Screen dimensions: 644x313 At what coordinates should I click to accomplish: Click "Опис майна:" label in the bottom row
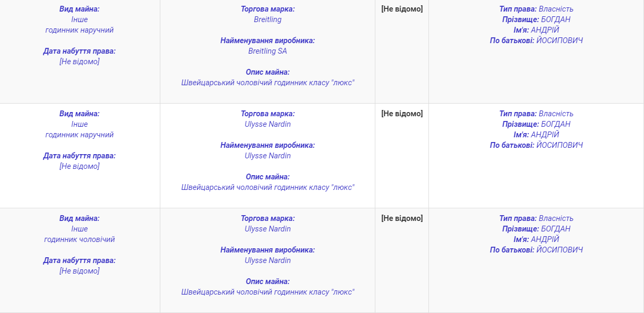coord(268,281)
